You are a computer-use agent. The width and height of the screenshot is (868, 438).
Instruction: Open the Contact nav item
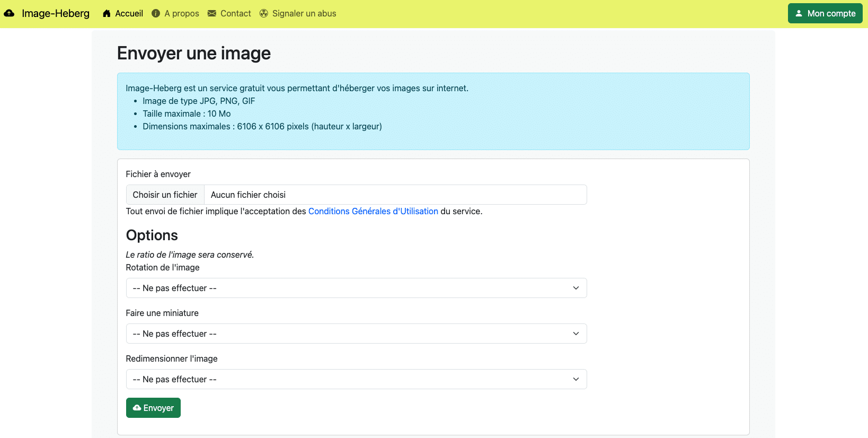[235, 13]
